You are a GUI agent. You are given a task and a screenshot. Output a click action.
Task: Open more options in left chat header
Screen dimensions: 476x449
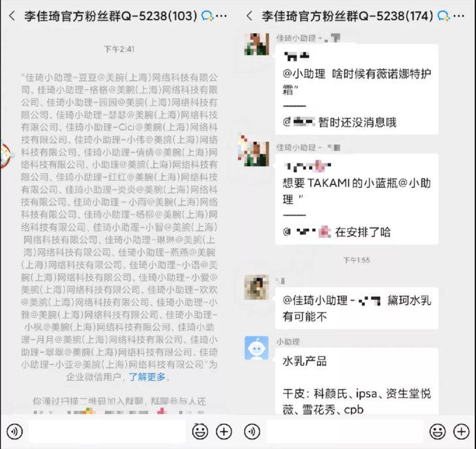coord(222,16)
